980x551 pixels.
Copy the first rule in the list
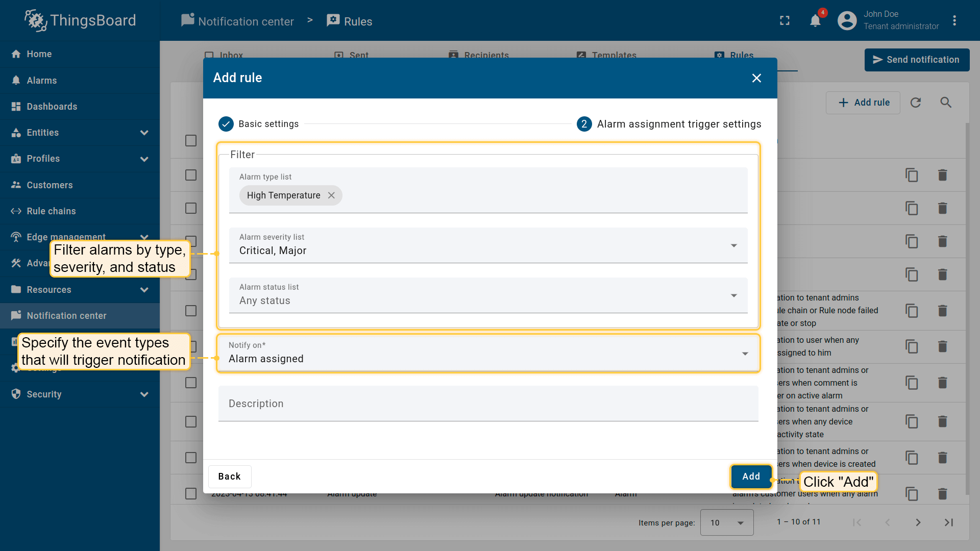912,175
